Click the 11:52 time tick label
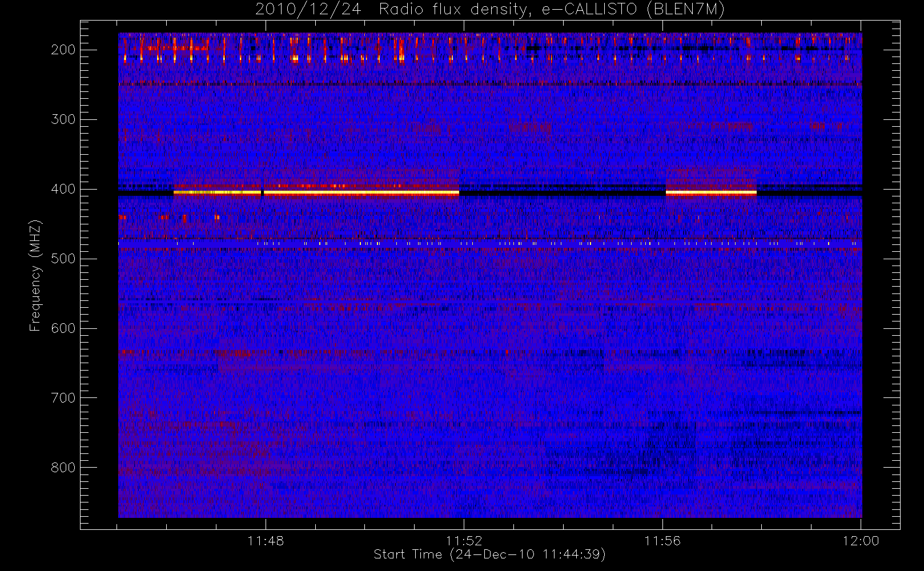The image size is (924, 571). pyautogui.click(x=464, y=541)
